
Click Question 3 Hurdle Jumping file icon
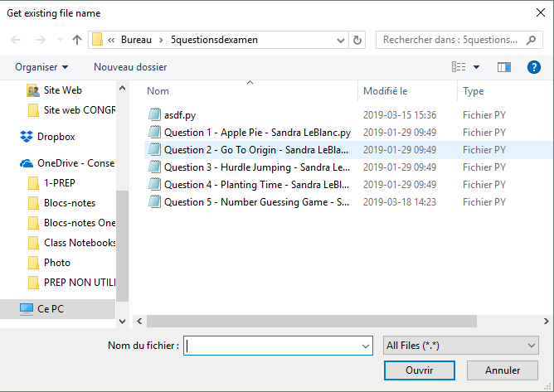pos(154,167)
